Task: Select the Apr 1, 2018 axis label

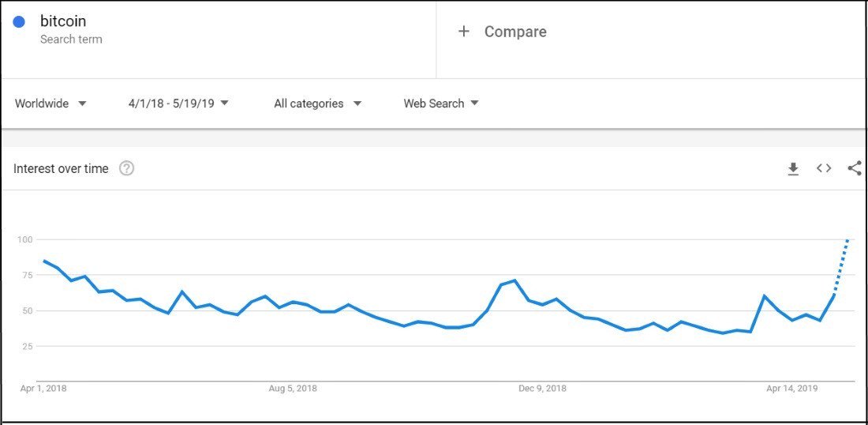Action: click(x=43, y=389)
